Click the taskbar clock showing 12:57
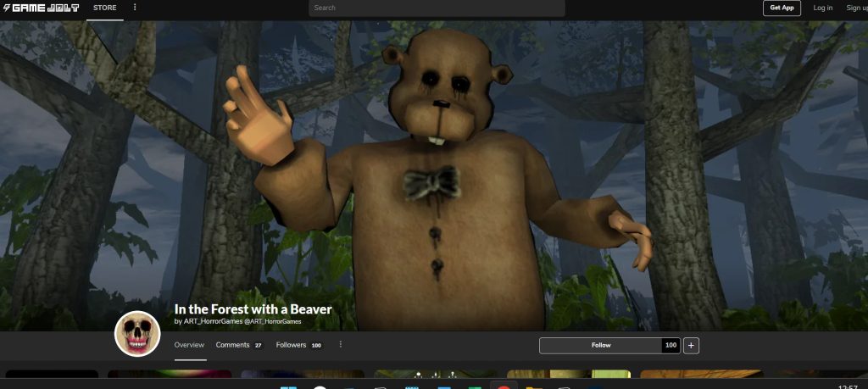 point(846,386)
